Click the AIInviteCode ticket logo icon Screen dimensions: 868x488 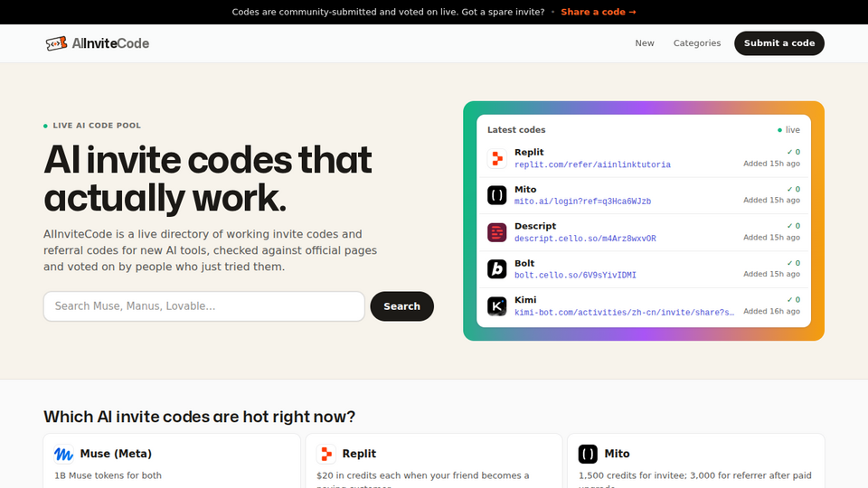tap(56, 43)
